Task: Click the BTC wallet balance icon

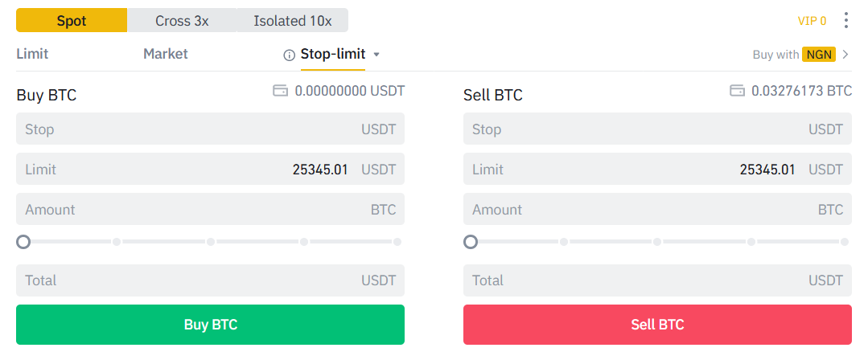Action: pyautogui.click(x=737, y=91)
